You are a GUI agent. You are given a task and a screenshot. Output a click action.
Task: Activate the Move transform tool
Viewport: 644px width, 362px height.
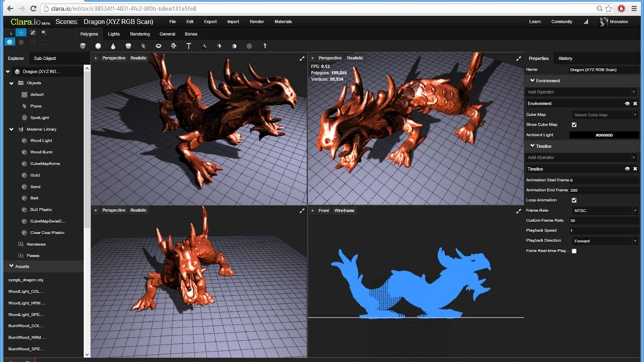point(21,32)
